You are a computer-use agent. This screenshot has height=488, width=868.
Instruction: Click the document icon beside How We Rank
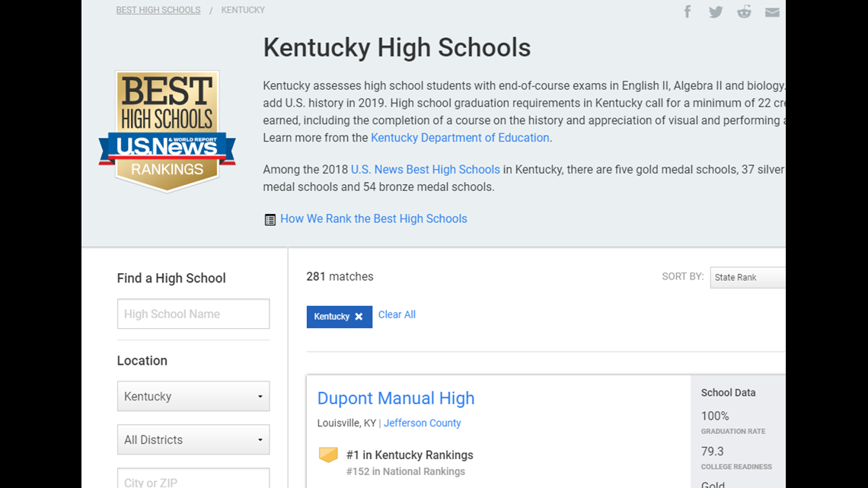pos(270,218)
